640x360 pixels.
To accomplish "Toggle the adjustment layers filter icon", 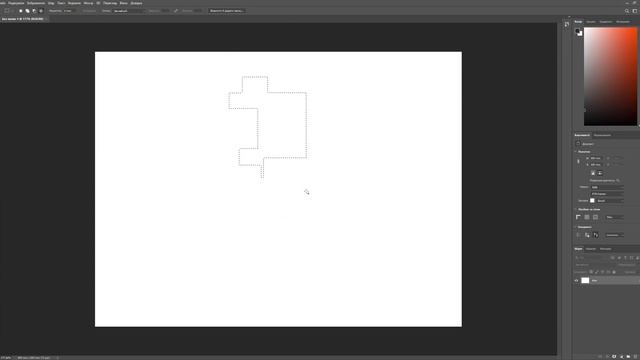I will coord(619,258).
